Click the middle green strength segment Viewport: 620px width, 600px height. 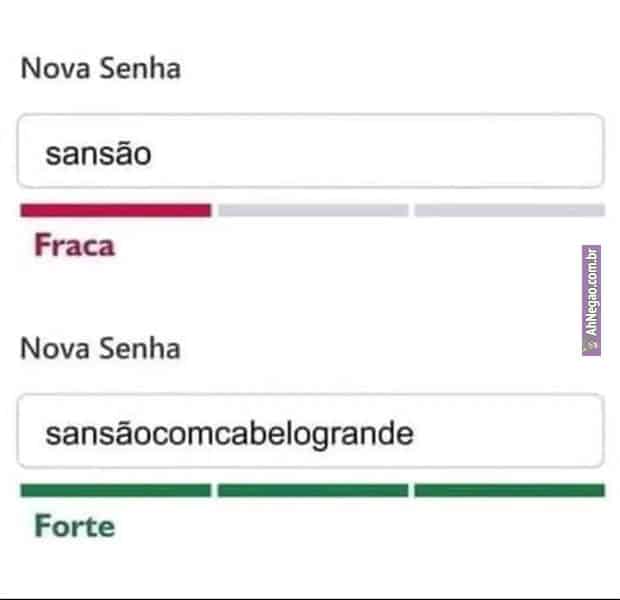pos(313,490)
